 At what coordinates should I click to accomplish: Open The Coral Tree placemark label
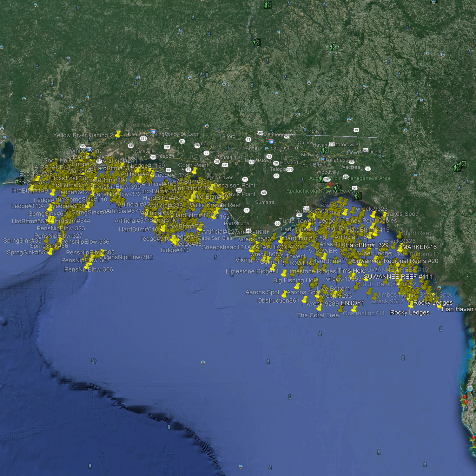coord(318,315)
